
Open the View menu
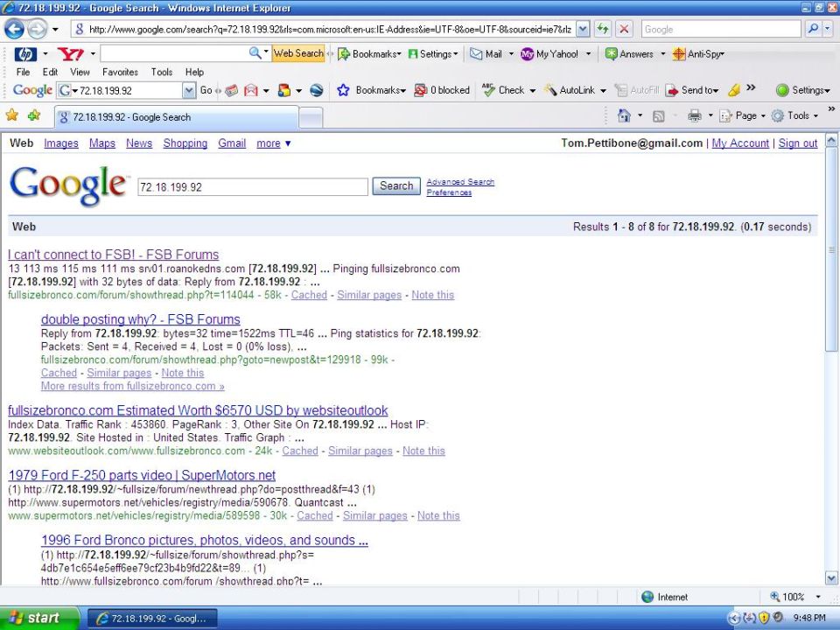coord(80,72)
